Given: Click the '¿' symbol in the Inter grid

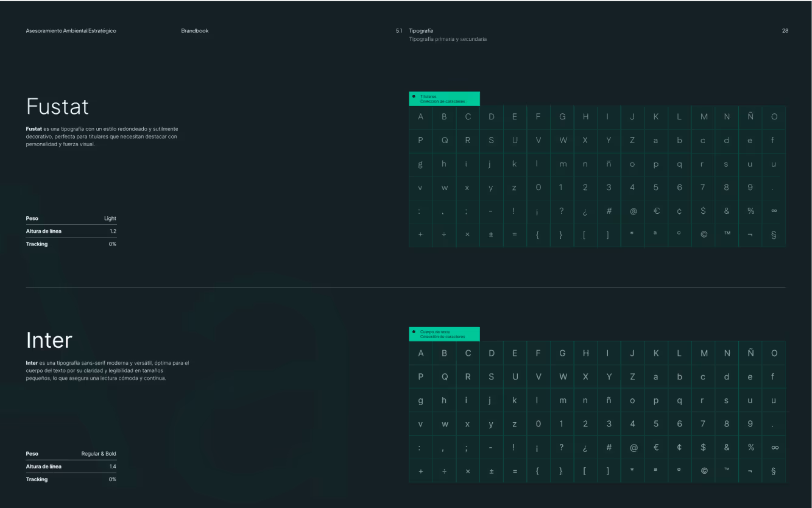Looking at the screenshot, I should tap(585, 447).
